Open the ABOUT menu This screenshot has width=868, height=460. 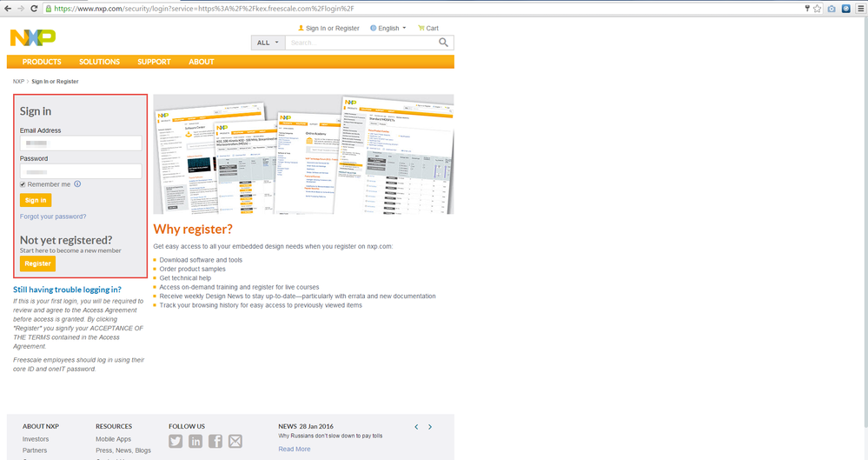click(201, 62)
